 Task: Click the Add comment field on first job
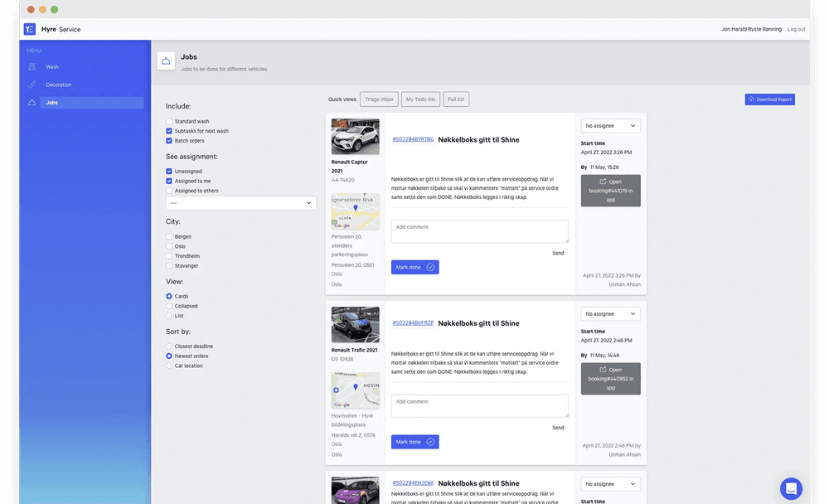pos(479,231)
